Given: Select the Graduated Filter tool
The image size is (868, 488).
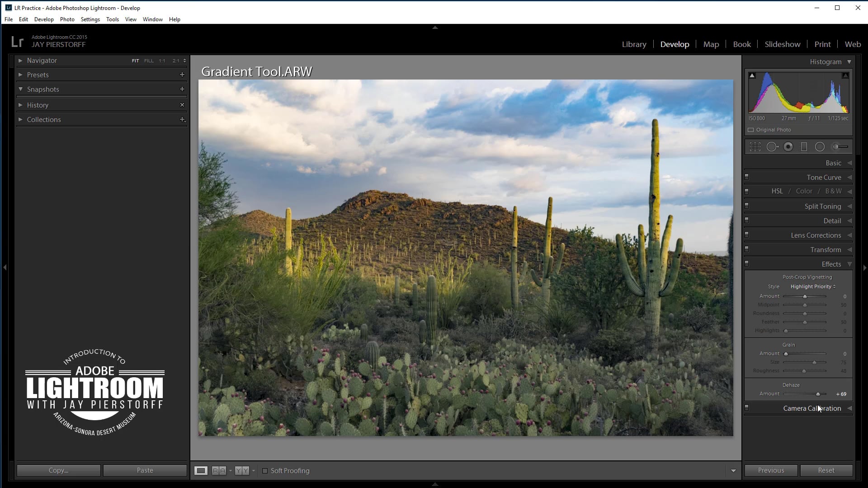Looking at the screenshot, I should tap(804, 147).
